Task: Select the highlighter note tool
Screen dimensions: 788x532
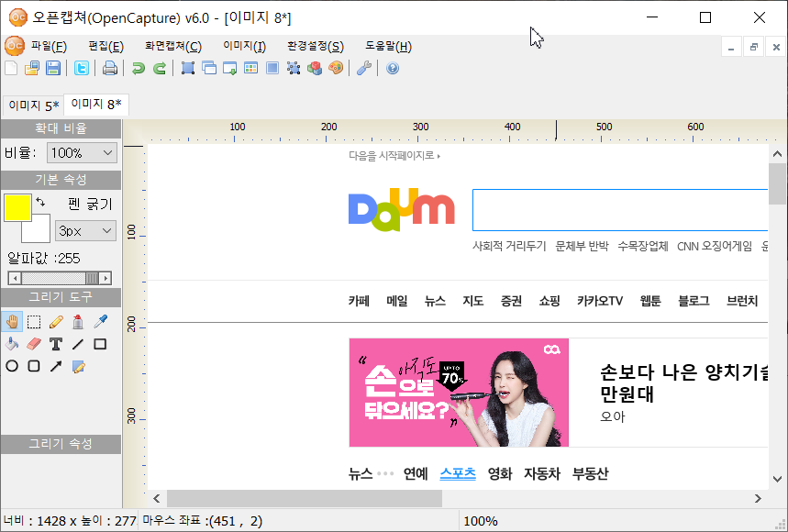Action: (x=78, y=366)
